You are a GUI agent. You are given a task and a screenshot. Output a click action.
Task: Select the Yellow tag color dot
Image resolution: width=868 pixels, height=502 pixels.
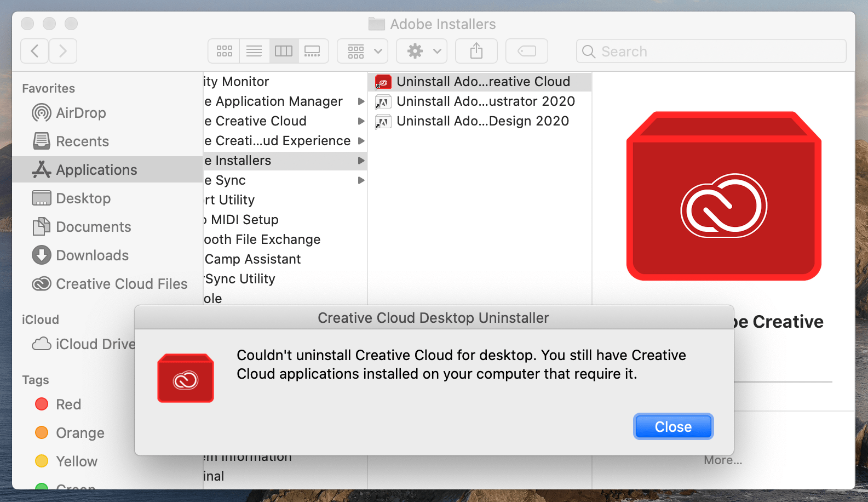click(42, 461)
